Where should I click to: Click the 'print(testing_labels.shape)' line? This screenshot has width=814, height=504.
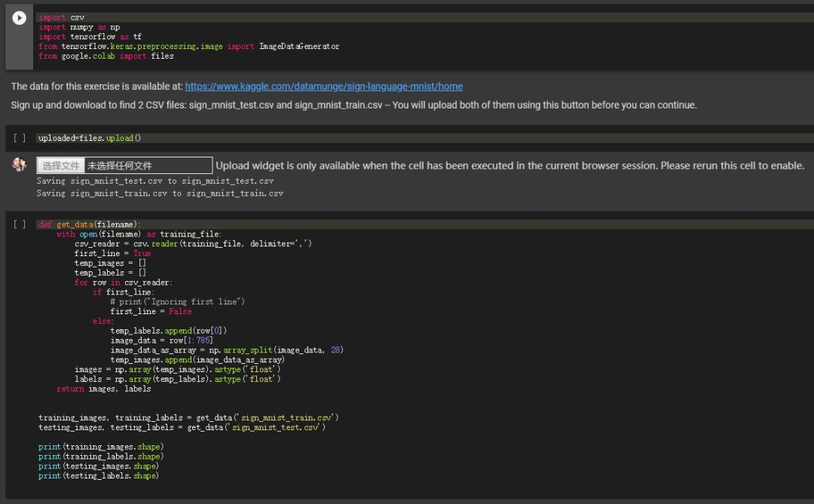coord(99,476)
